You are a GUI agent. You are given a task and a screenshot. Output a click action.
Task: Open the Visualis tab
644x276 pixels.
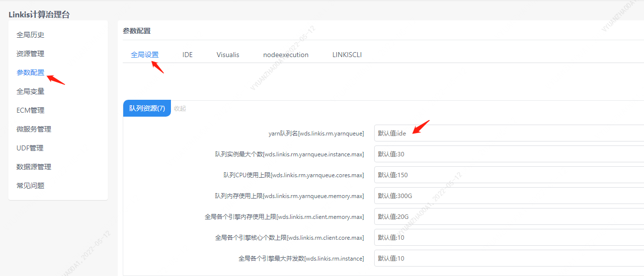coord(228,55)
